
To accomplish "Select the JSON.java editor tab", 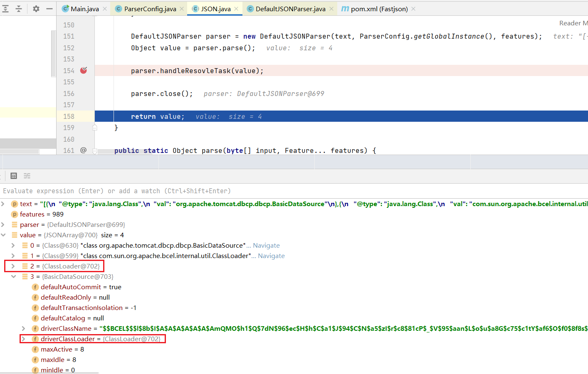I will 216,9.
